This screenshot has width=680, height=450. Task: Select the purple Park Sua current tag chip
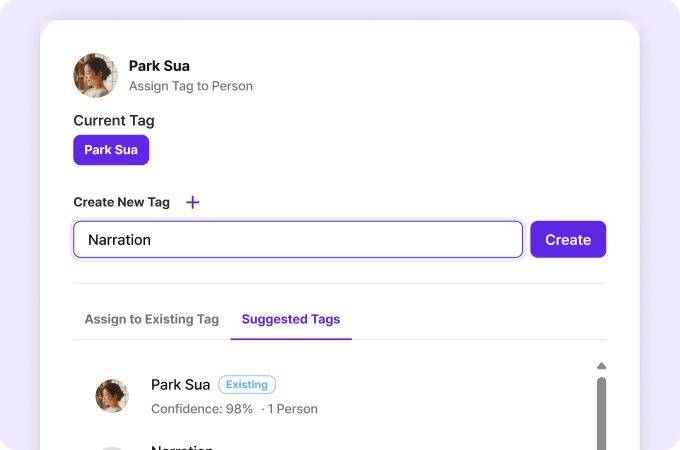tap(111, 150)
